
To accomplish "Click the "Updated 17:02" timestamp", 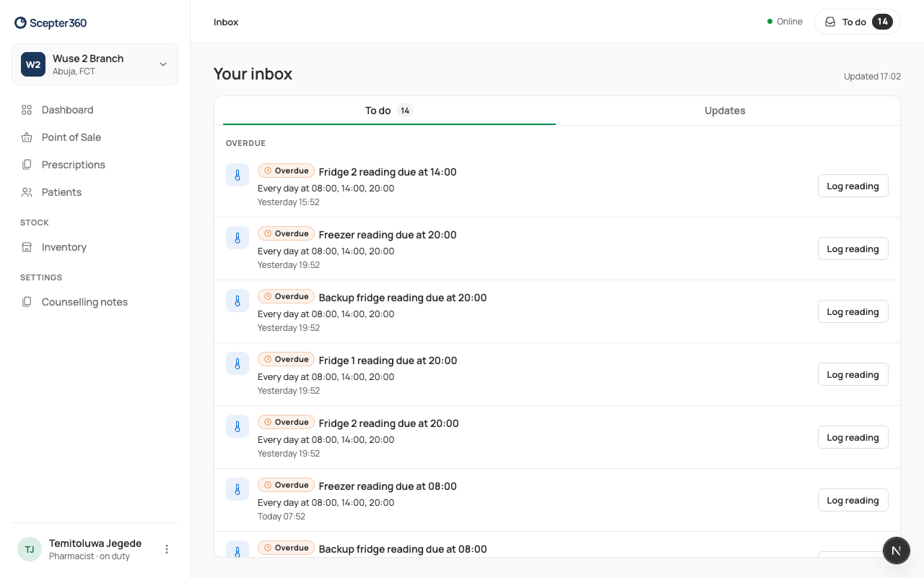I will pyautogui.click(x=872, y=77).
